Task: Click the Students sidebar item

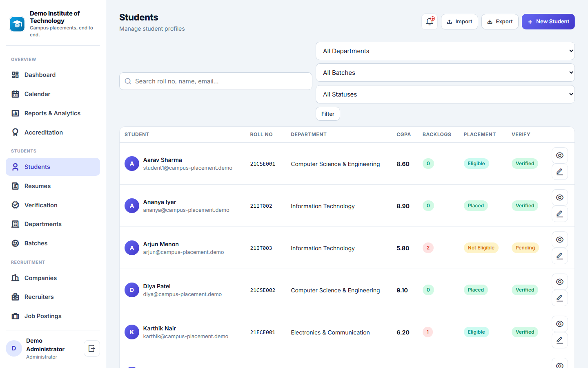Action: click(53, 167)
